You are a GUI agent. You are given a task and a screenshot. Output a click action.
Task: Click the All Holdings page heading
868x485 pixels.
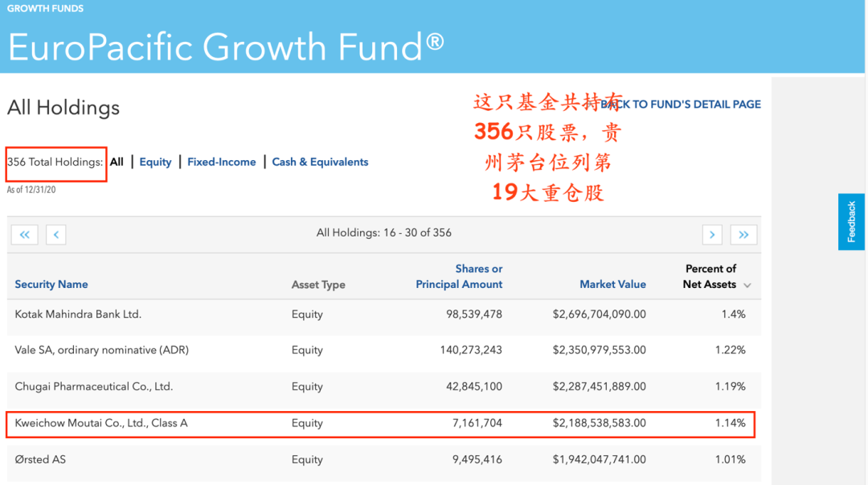click(x=63, y=108)
